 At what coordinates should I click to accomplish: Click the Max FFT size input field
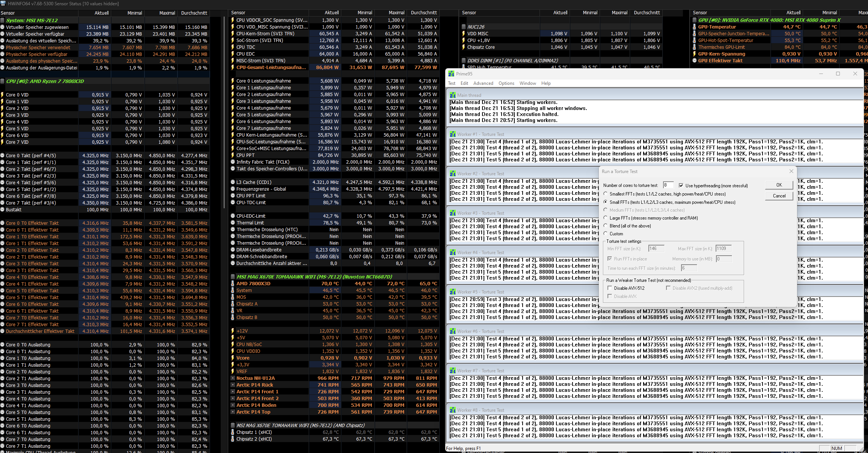coord(723,248)
